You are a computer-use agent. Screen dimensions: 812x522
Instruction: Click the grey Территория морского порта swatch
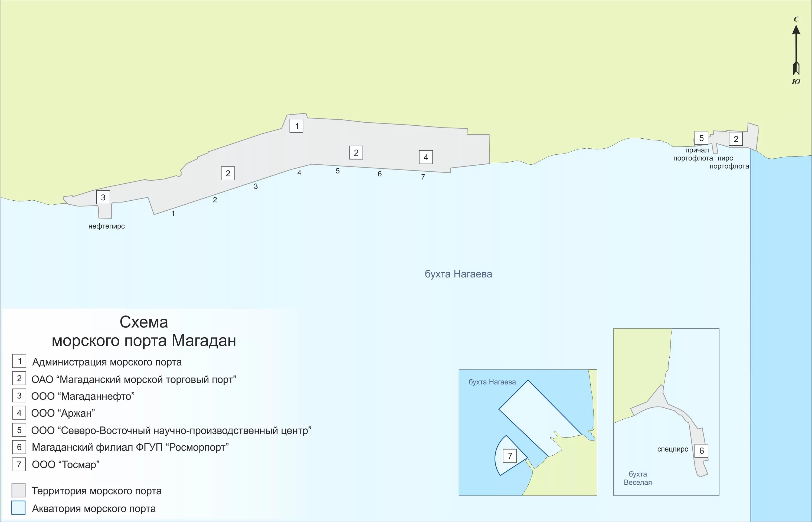19,490
